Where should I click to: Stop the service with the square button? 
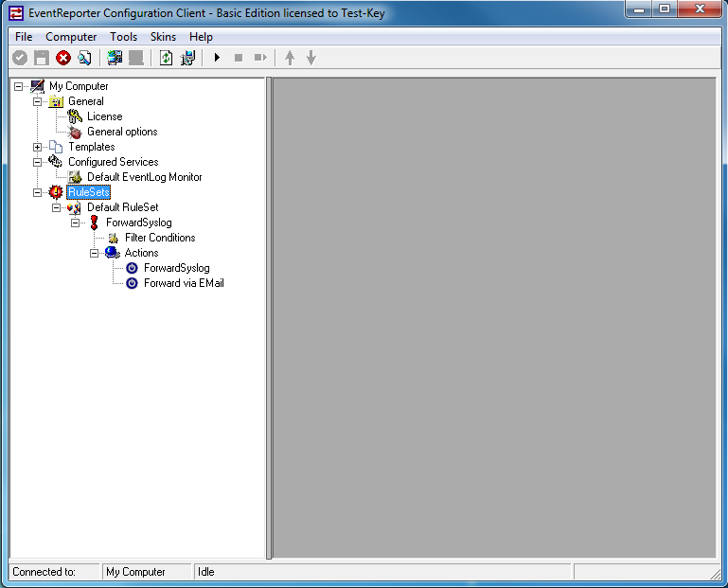[x=239, y=58]
